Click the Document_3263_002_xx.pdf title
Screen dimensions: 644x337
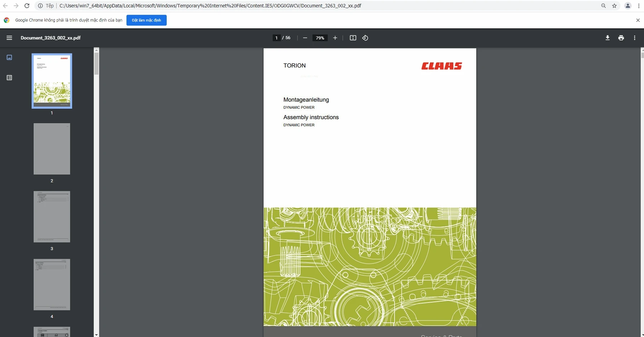[x=51, y=38]
